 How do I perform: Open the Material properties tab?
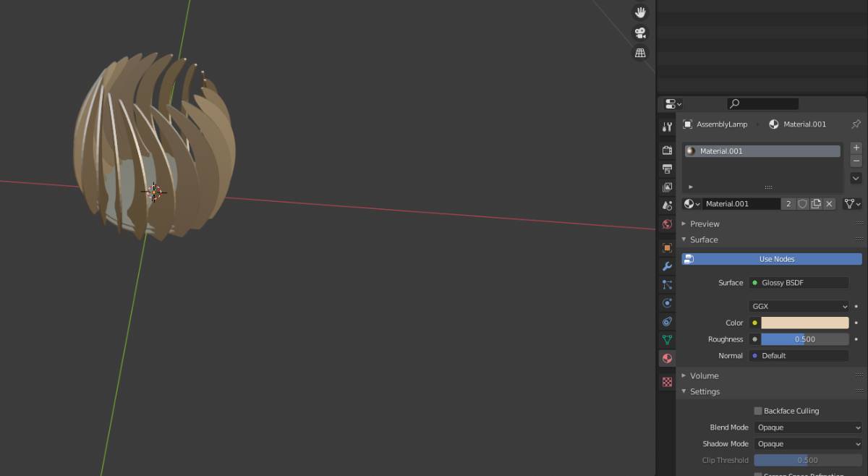tap(667, 358)
